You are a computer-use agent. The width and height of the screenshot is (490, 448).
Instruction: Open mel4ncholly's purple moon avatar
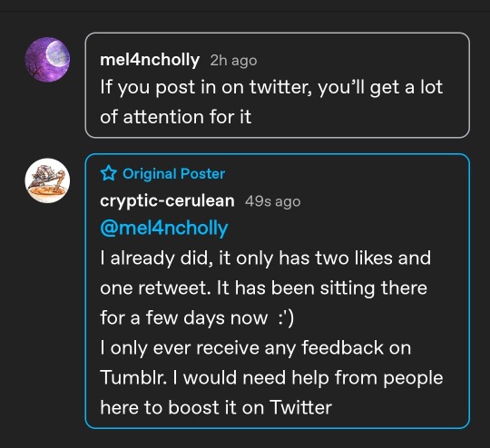click(x=47, y=59)
